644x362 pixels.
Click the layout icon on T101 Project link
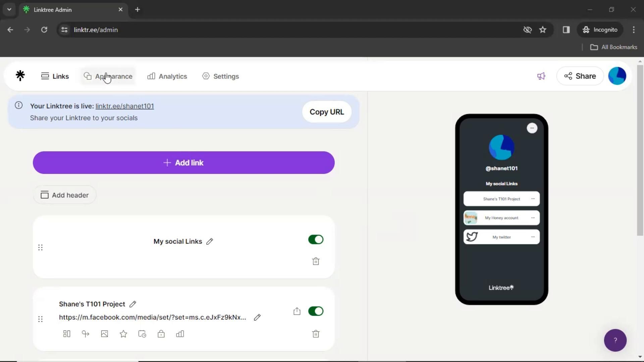click(x=67, y=334)
